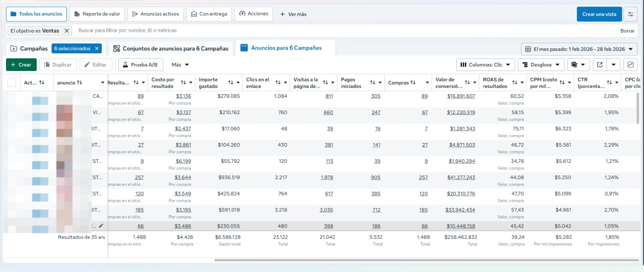Open the Desglose breakdown dropdown
Image resolution: width=644 pixels, height=272 pixels.
pyautogui.click(x=541, y=64)
